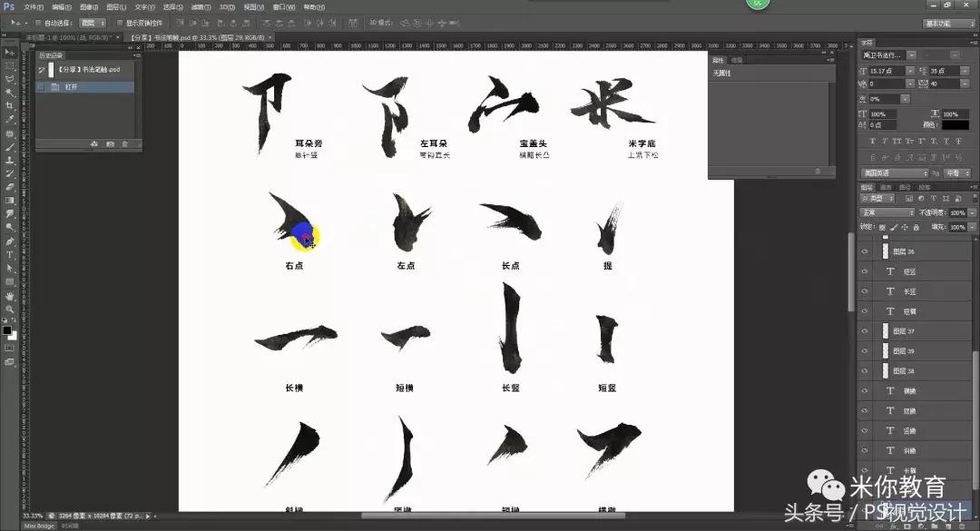The image size is (980, 531).
Task: Select the Magic Wand tool
Action: pos(9,93)
